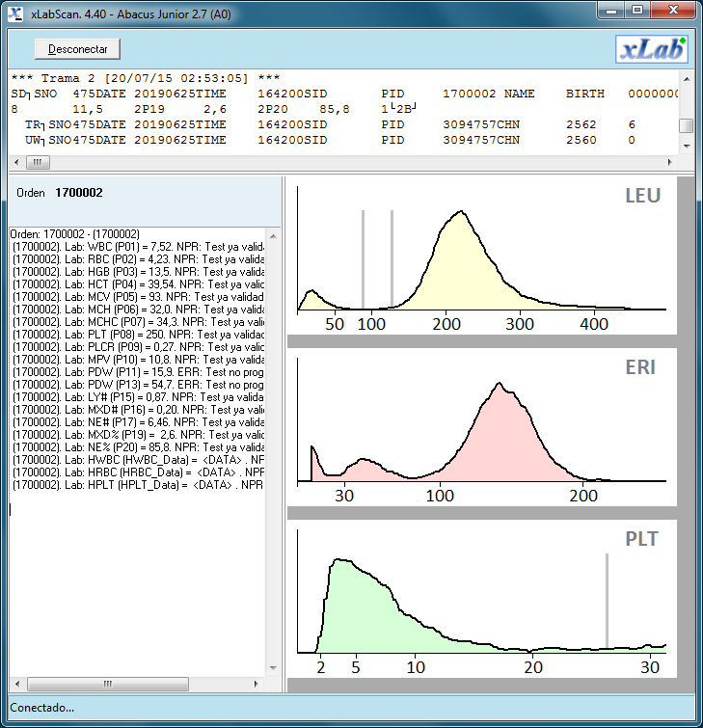Minimize the xLabScan window
Viewport: 703px width, 728px height.
(611, 11)
